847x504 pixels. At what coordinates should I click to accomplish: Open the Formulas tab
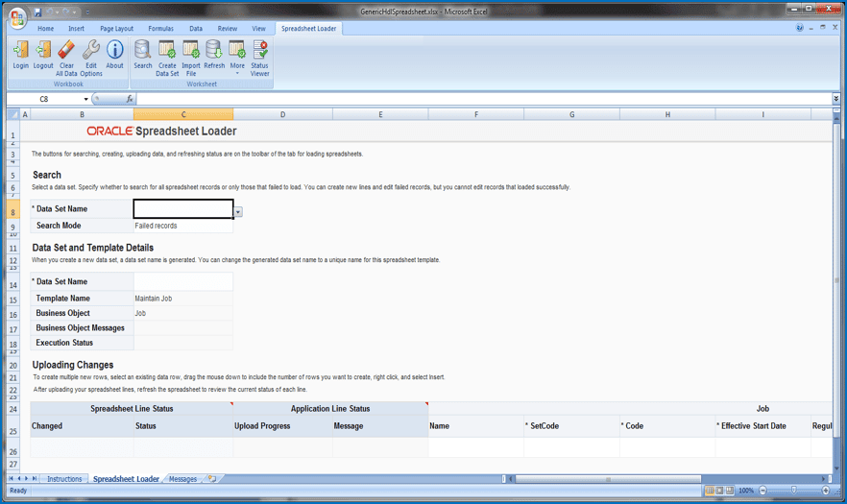(x=160, y=29)
